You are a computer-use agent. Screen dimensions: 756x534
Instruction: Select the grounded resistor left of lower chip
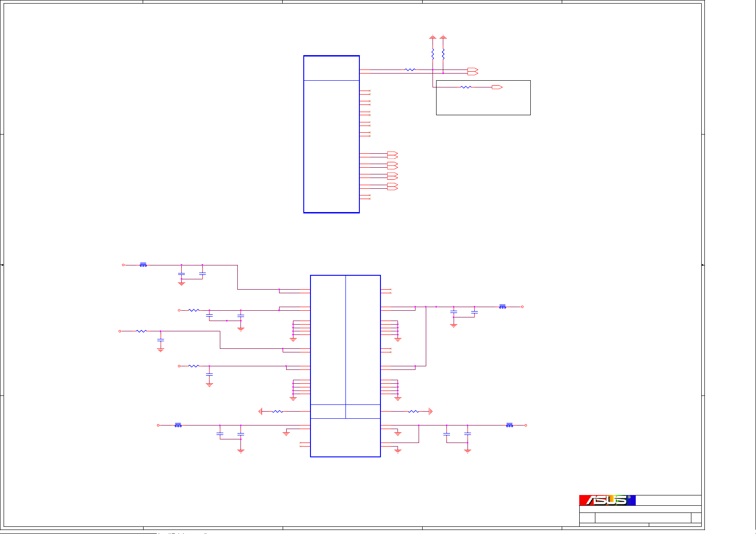(278, 411)
